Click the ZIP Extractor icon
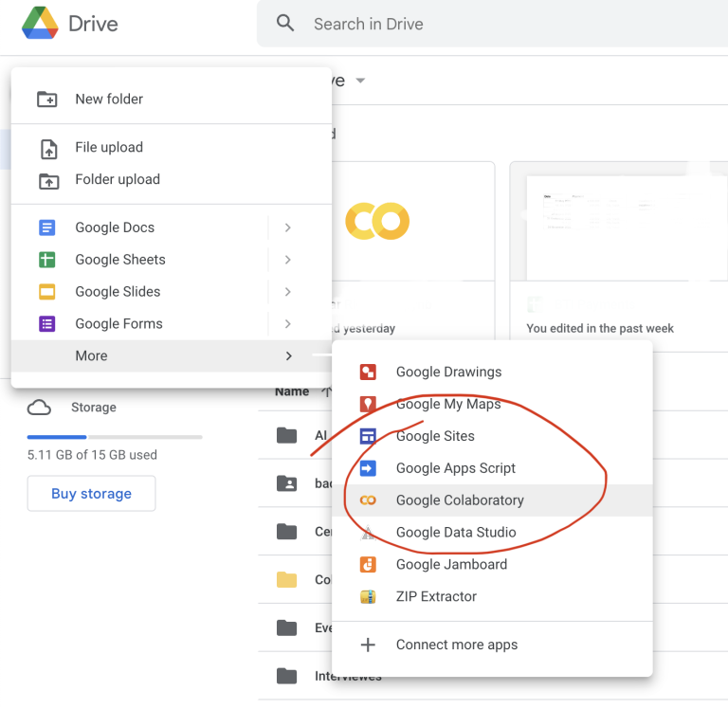 [x=368, y=597]
